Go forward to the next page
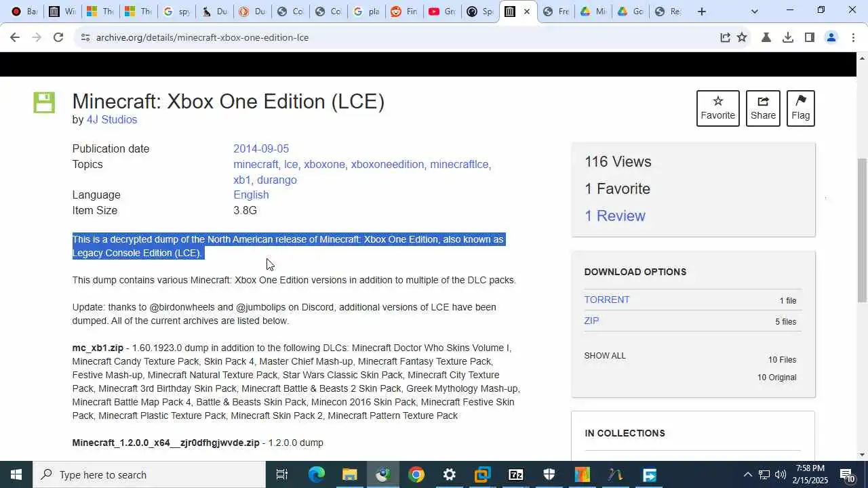The image size is (868, 488). click(x=36, y=37)
